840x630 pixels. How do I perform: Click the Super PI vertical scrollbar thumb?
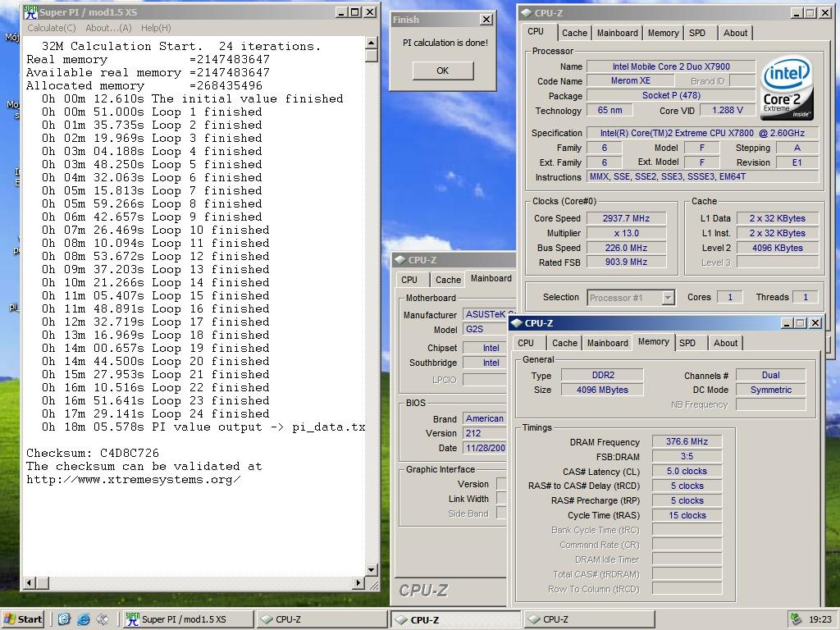click(372, 55)
